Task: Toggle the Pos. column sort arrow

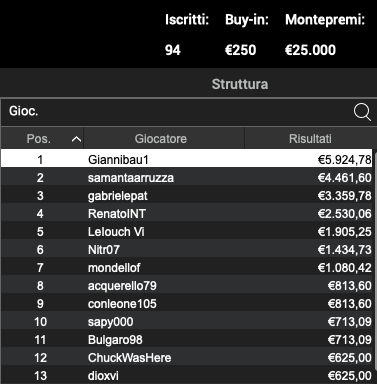Action: click(x=76, y=139)
